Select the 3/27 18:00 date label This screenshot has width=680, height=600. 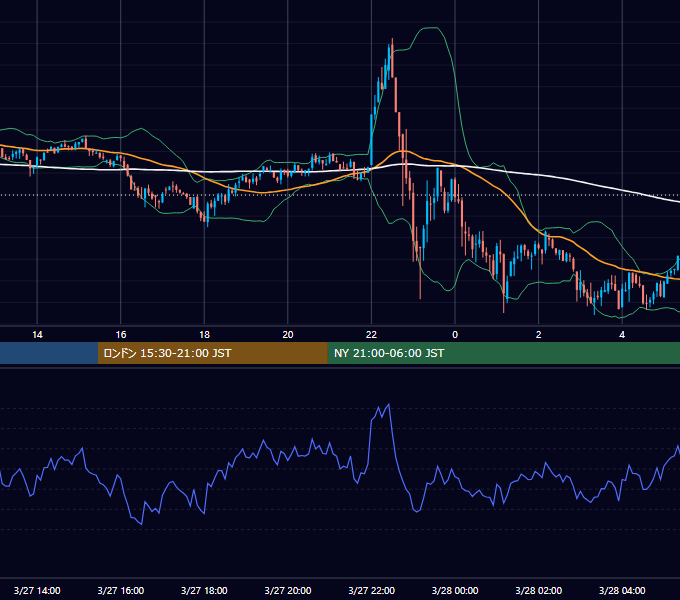[x=204, y=590]
